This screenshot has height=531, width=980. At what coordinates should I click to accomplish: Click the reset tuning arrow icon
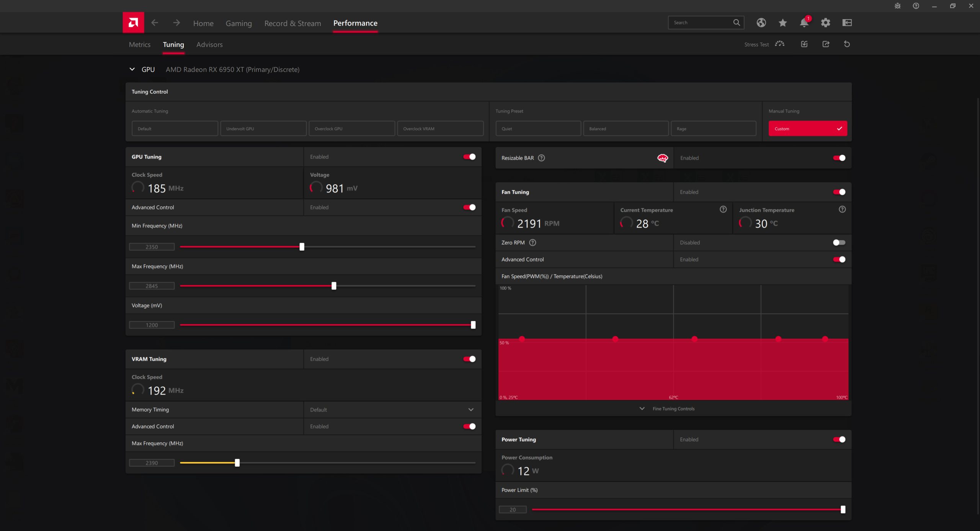point(847,44)
